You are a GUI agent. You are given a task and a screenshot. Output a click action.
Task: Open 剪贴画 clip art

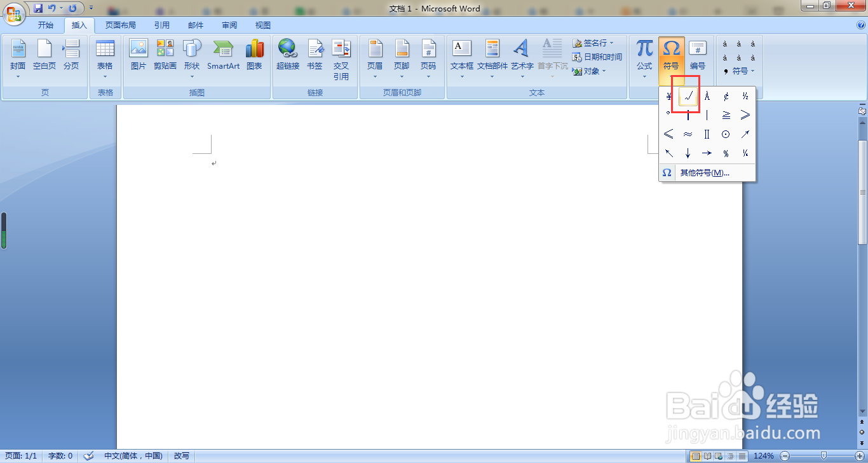click(165, 55)
